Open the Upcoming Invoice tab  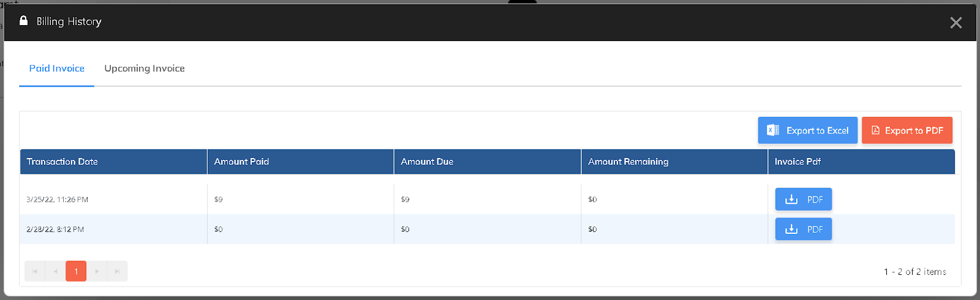[x=145, y=69]
